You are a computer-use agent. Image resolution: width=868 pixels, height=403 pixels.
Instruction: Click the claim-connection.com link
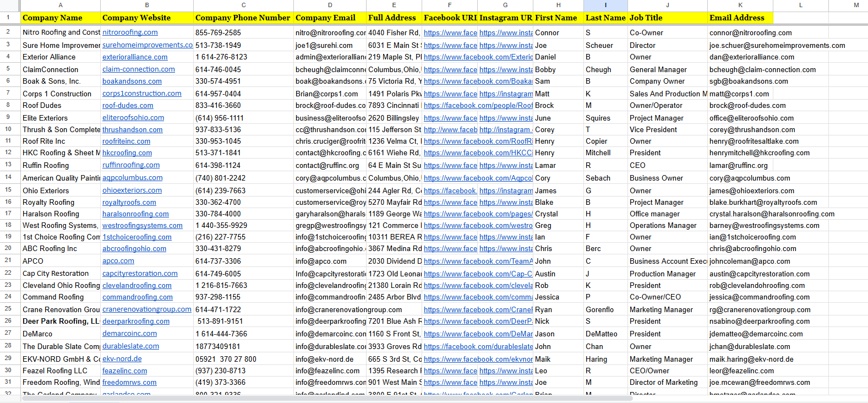pyautogui.click(x=138, y=69)
